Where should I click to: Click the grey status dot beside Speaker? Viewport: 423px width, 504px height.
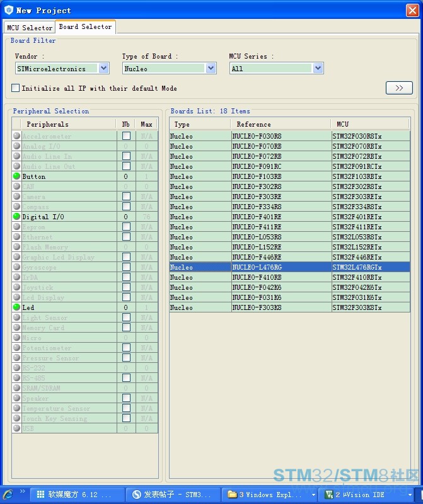click(16, 398)
